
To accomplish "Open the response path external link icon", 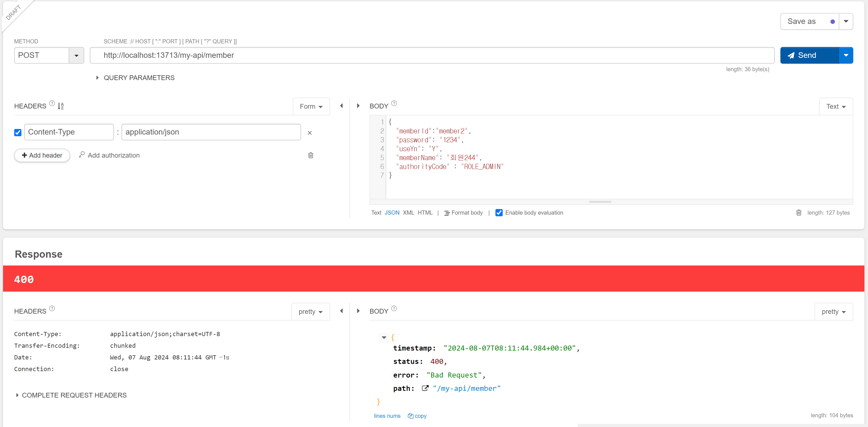I will coord(425,388).
